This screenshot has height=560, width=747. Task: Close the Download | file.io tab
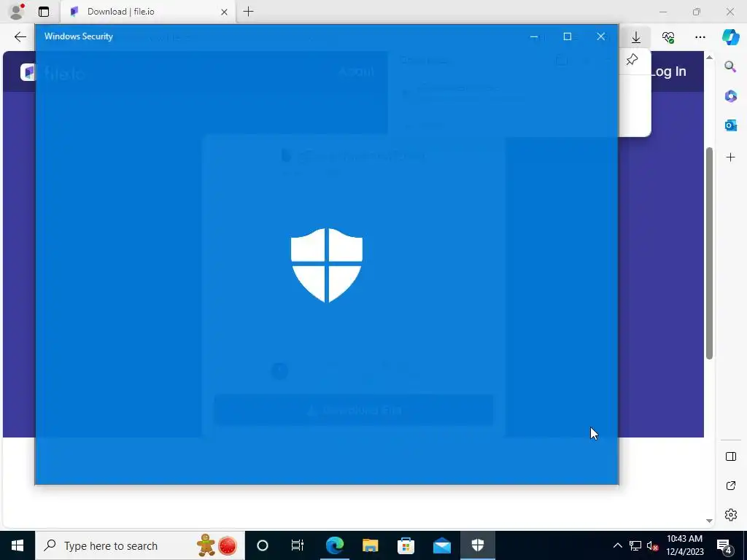[x=224, y=12]
